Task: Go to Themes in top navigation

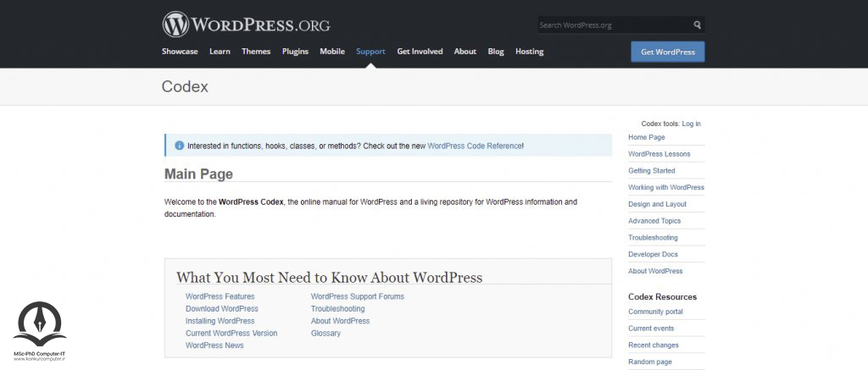Action: [x=256, y=52]
